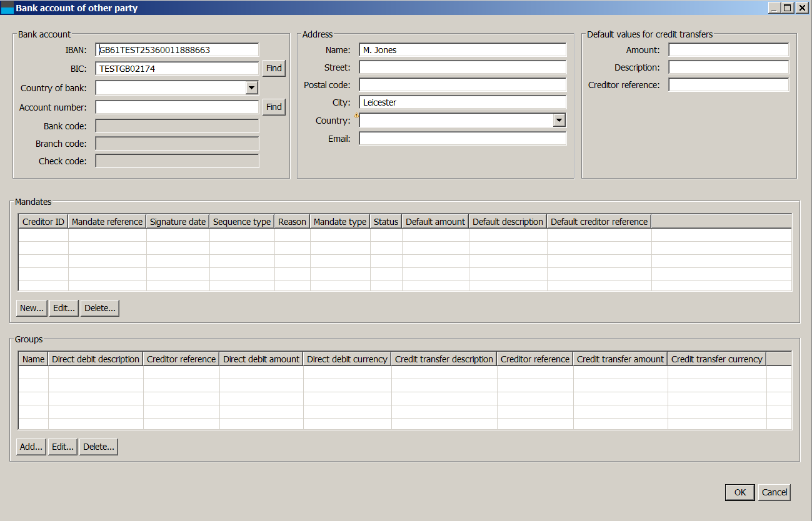Close the dialog with title bar X
The width and height of the screenshot is (812, 521).
pos(801,7)
